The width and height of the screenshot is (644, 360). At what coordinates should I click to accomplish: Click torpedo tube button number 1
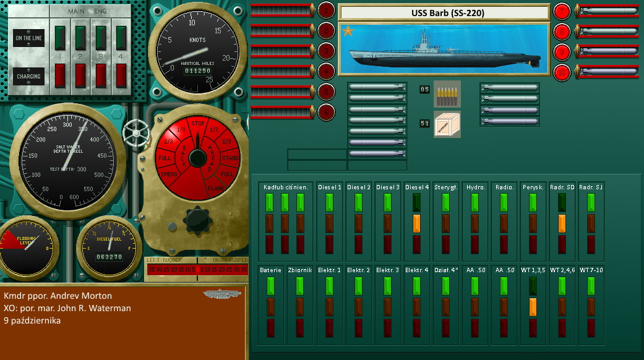click(326, 10)
